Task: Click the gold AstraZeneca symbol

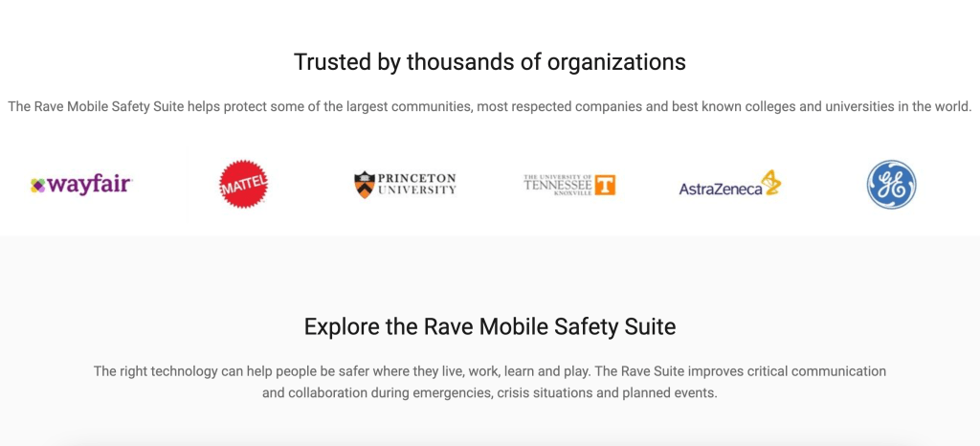Action: [x=771, y=182]
